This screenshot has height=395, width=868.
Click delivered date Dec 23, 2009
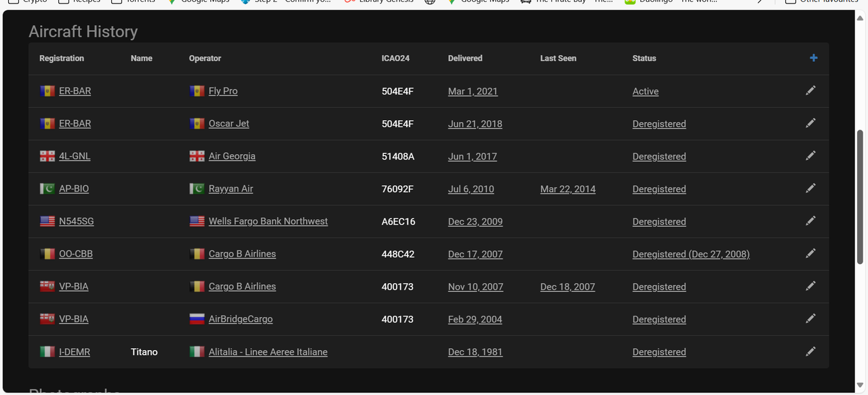tap(475, 221)
